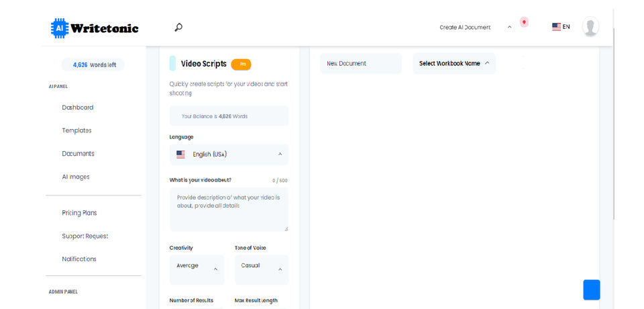
Task: Go to Dashboard in sidebar
Action: (x=78, y=107)
